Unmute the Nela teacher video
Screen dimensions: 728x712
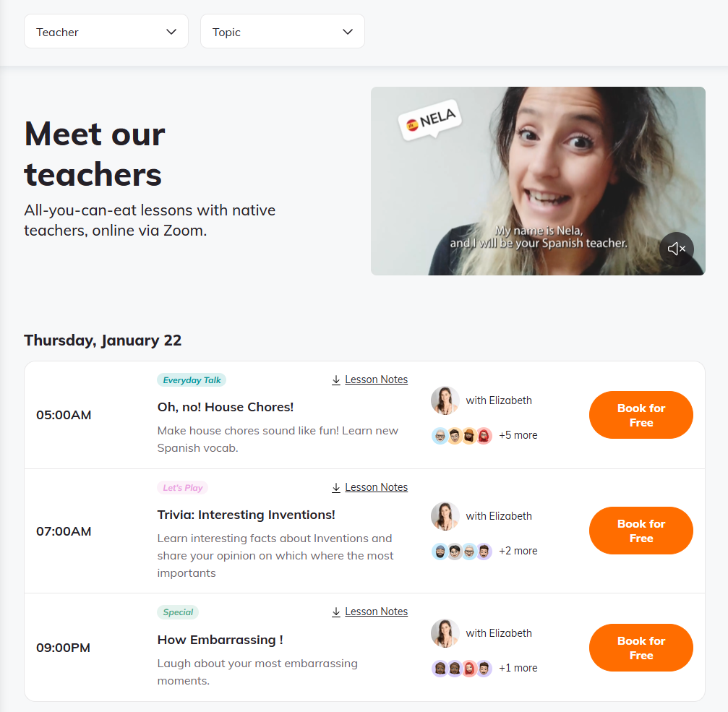coord(677,249)
